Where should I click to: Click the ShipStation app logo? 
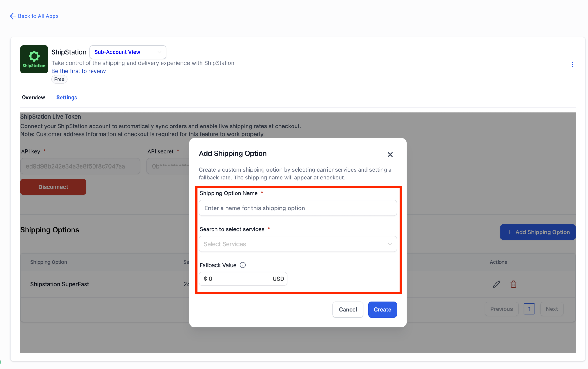34,59
